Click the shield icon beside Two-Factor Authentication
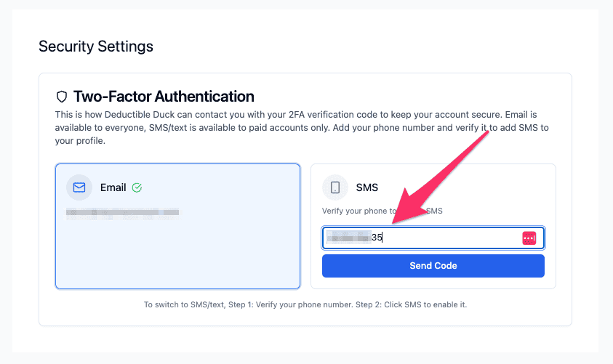613x364 pixels. pos(62,97)
